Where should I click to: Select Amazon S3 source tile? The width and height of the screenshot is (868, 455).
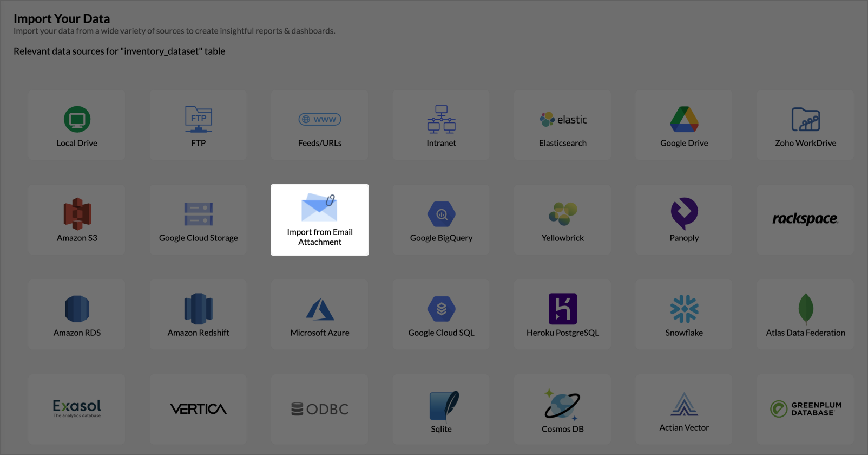[77, 220]
